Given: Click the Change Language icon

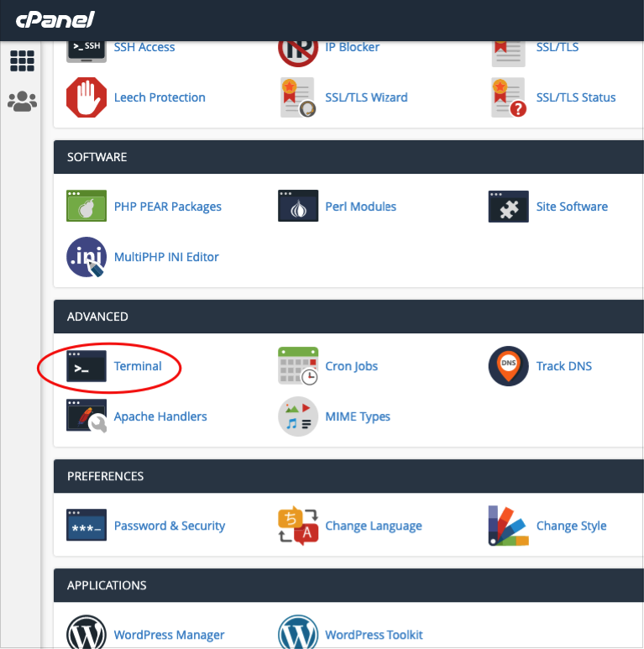Looking at the screenshot, I should [x=298, y=526].
